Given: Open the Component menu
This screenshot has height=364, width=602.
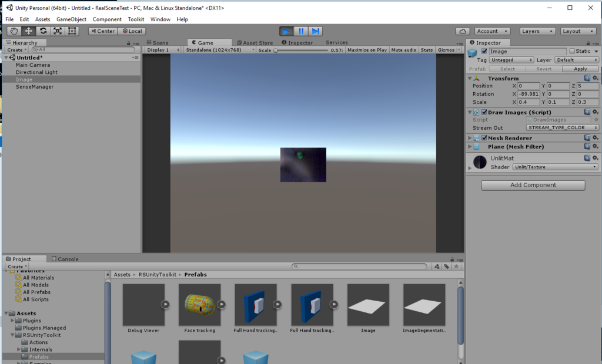Looking at the screenshot, I should pos(107,19).
